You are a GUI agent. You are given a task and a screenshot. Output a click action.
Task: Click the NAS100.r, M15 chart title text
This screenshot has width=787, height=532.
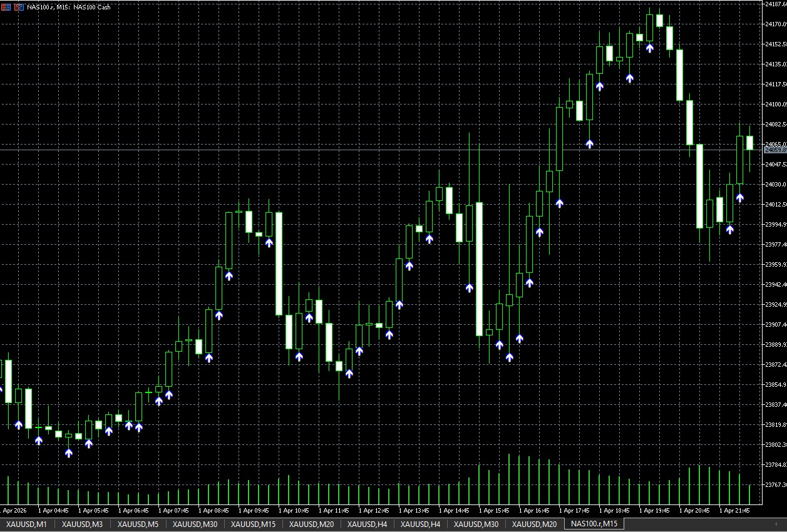point(68,7)
